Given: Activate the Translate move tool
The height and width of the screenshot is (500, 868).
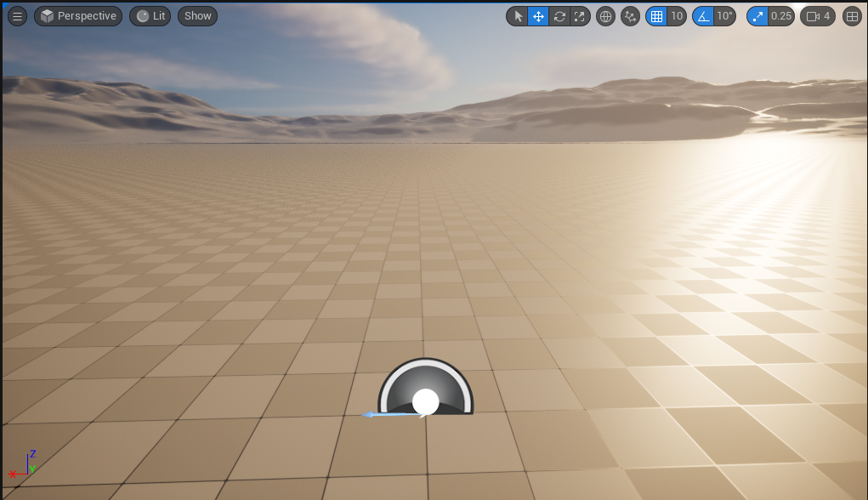Looking at the screenshot, I should coord(538,17).
